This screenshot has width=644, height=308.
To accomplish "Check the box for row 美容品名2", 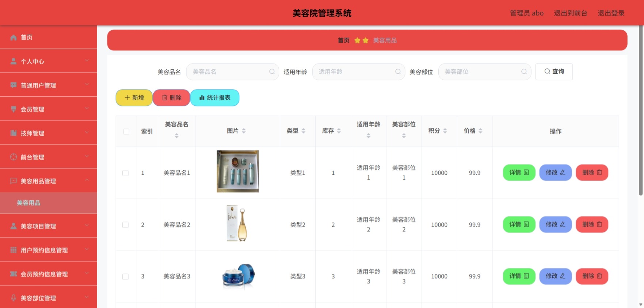I will point(125,225).
